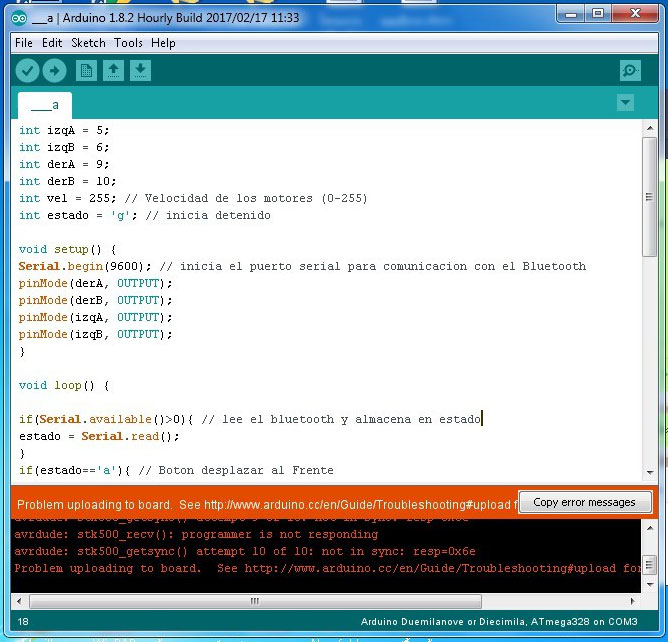This screenshot has width=668, height=642.
Task: Click the board info 'Arduino Duemilanove ... on COM3'
Action: click(x=499, y=622)
